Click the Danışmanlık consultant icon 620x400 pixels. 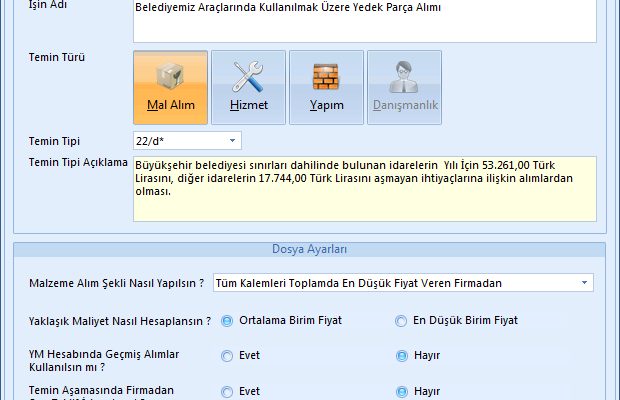point(404,87)
